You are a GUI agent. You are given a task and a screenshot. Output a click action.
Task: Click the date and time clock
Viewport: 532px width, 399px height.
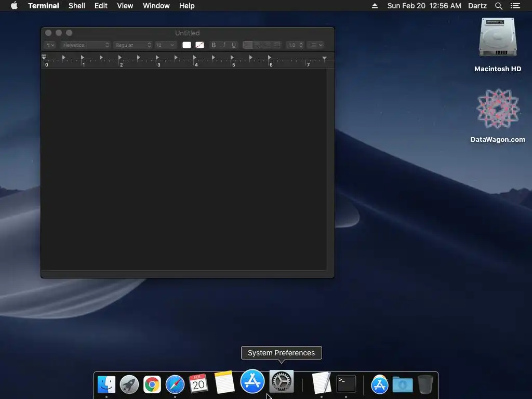point(424,6)
